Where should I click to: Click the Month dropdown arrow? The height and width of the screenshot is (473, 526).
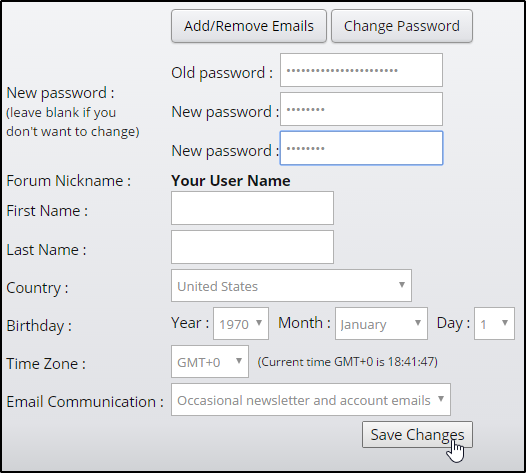(418, 323)
